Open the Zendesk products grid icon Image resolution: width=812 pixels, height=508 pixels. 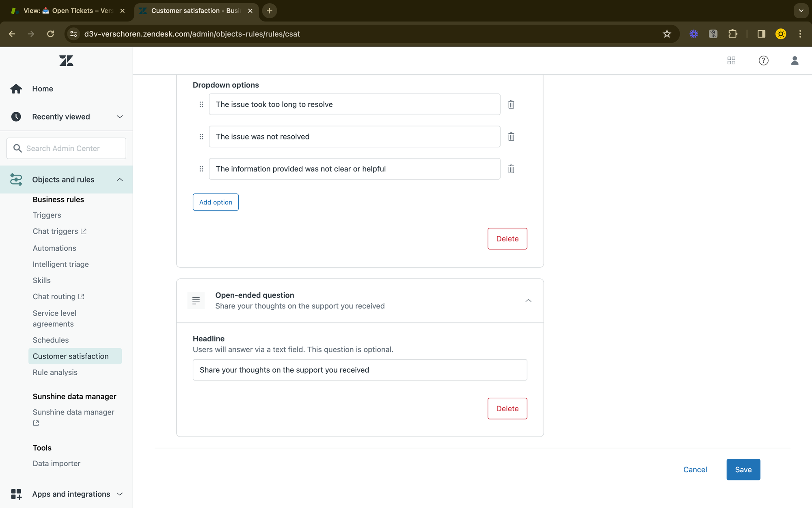[x=731, y=61]
